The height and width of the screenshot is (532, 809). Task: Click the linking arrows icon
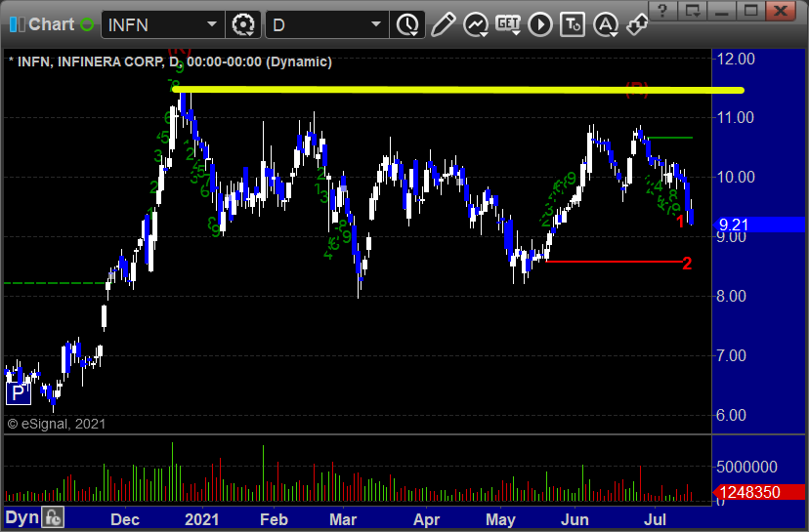pyautogui.click(x=637, y=24)
